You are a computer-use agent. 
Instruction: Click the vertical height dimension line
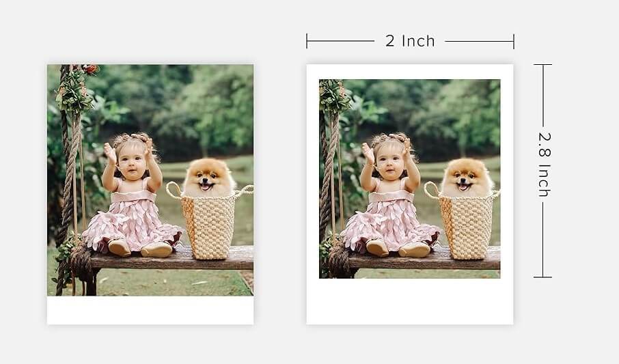(542, 171)
